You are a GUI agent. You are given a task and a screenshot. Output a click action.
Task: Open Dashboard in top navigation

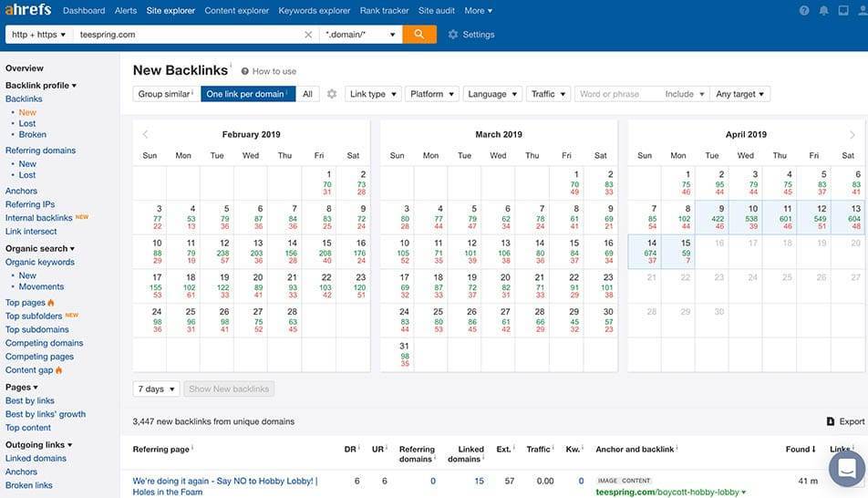click(x=84, y=11)
